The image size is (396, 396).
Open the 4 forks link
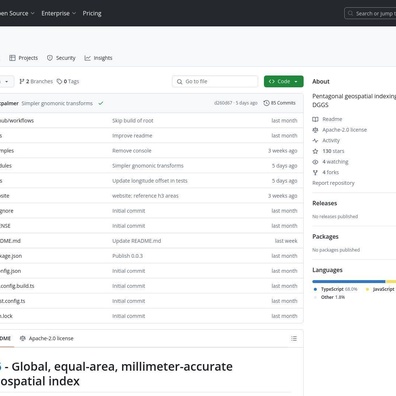[331, 172]
